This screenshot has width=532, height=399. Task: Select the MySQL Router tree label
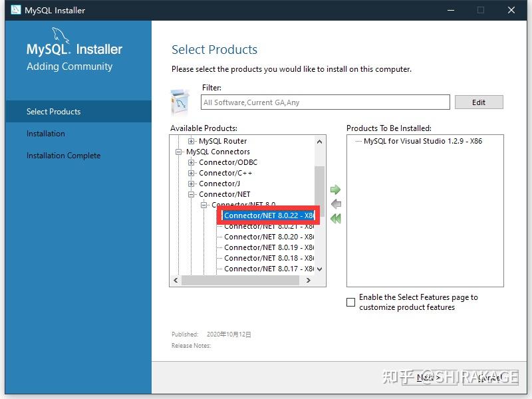[x=223, y=141]
